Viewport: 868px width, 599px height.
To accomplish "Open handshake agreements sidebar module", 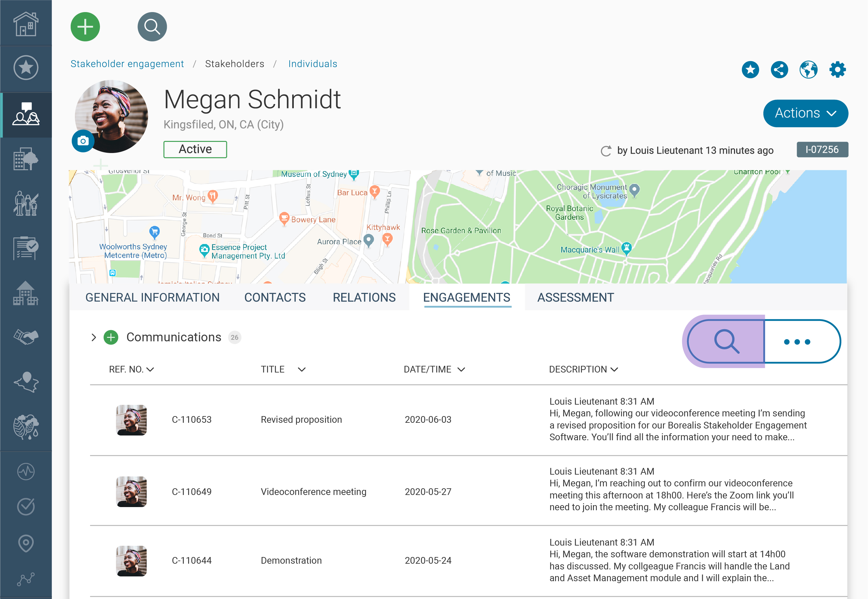I will [x=26, y=337].
